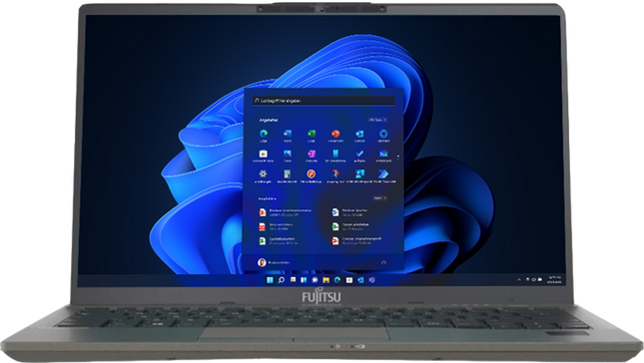
Task: Open the Widgets panel from taskbar
Action: pos(304,280)
